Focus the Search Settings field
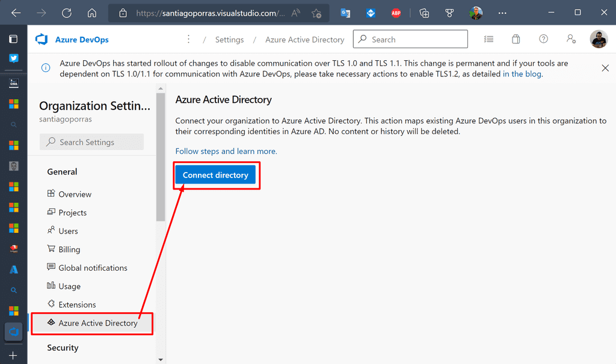 coord(91,142)
